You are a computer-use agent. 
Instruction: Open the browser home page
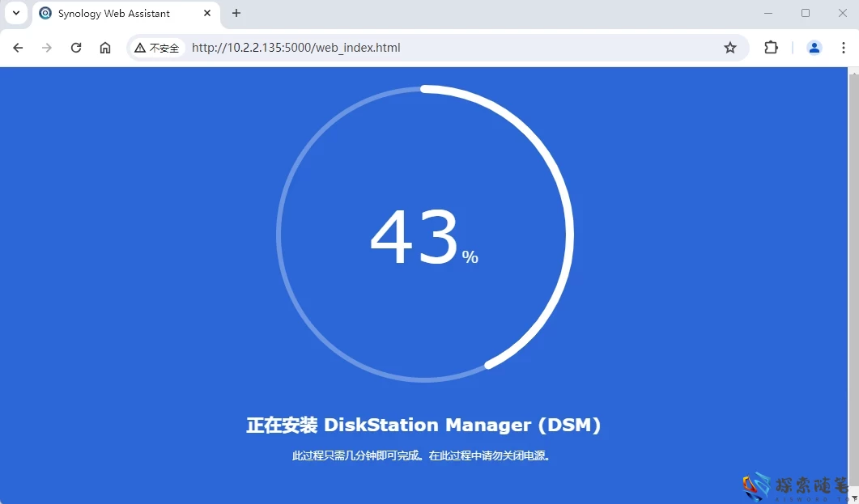[x=105, y=48]
